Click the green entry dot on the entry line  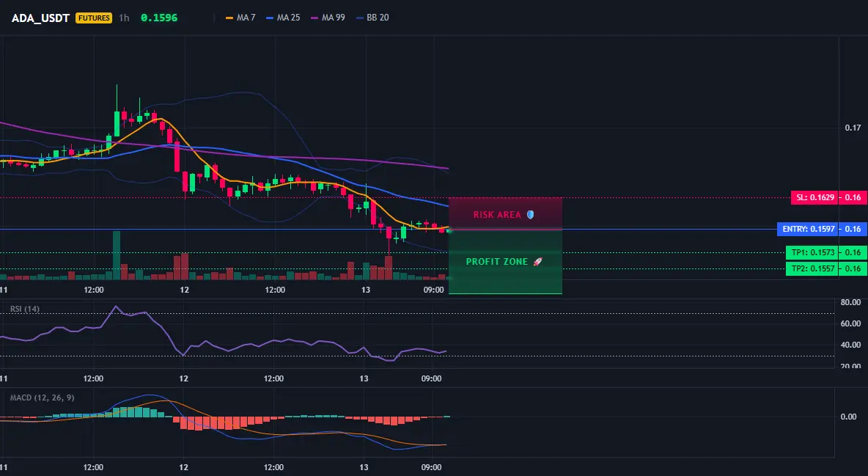(x=449, y=230)
